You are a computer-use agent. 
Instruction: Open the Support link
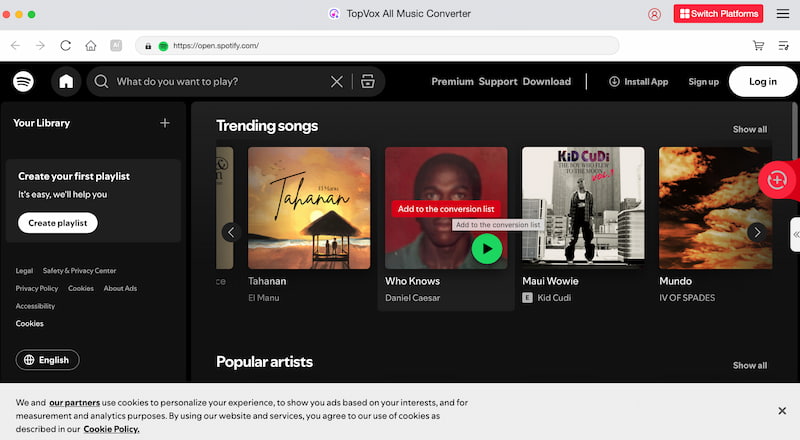tap(498, 82)
